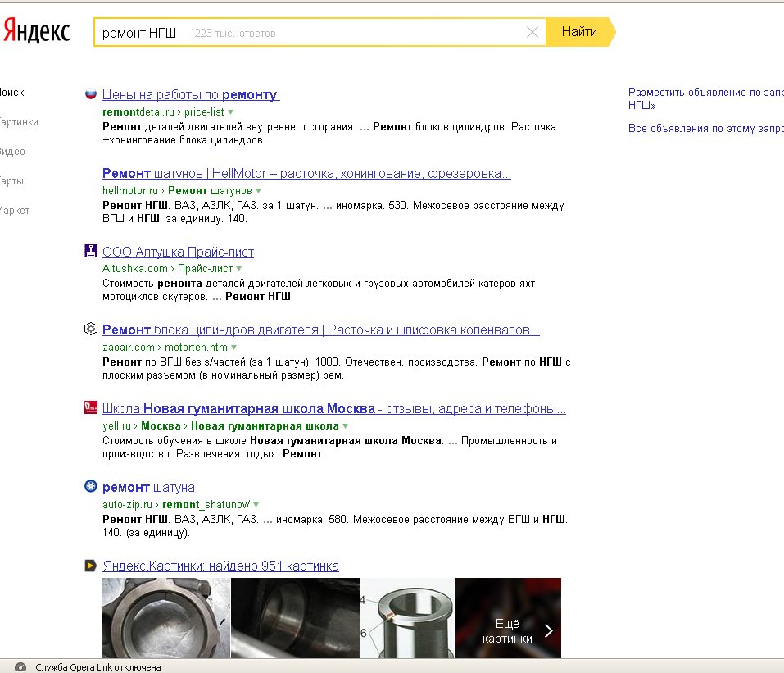
Task: Open the ремонт шатуна result link
Action: click(x=148, y=487)
